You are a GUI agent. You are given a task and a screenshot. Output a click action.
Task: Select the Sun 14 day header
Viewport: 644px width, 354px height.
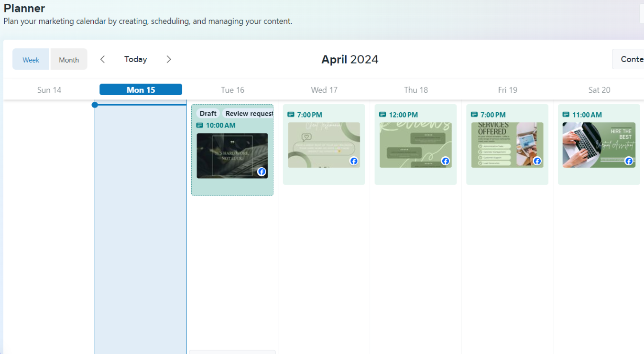pos(49,90)
